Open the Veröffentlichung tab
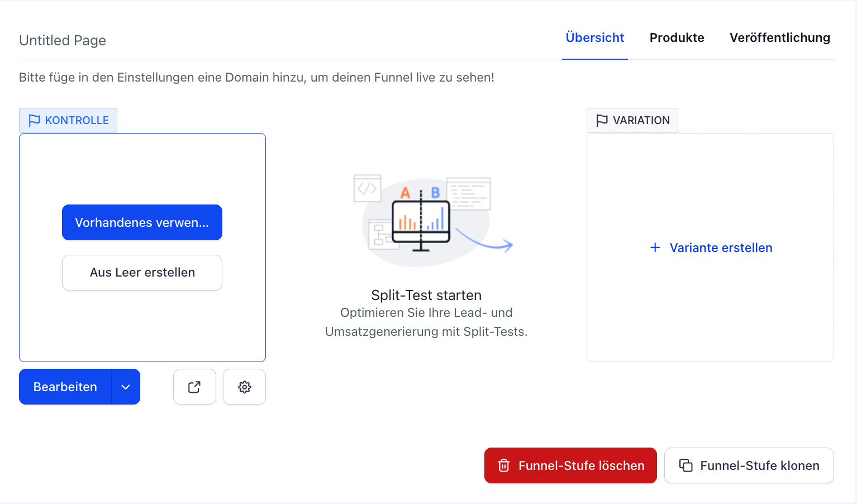The height and width of the screenshot is (504, 857). tap(780, 37)
